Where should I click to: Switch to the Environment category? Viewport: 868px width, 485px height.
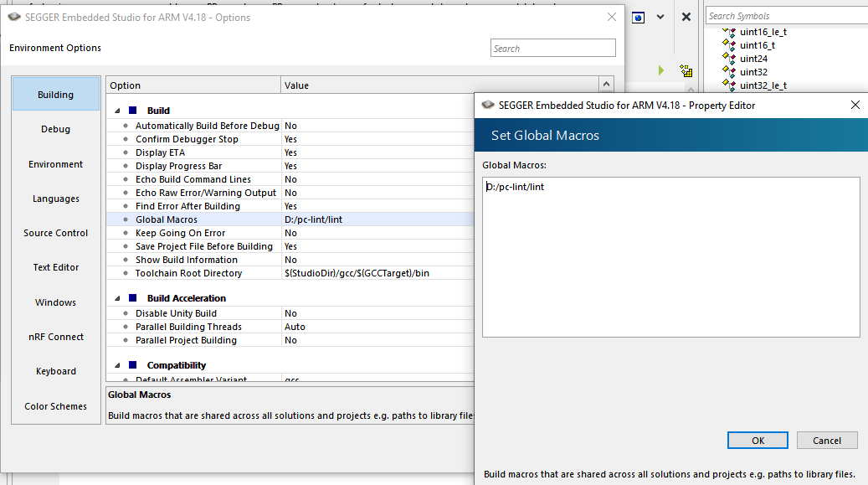[x=56, y=164]
